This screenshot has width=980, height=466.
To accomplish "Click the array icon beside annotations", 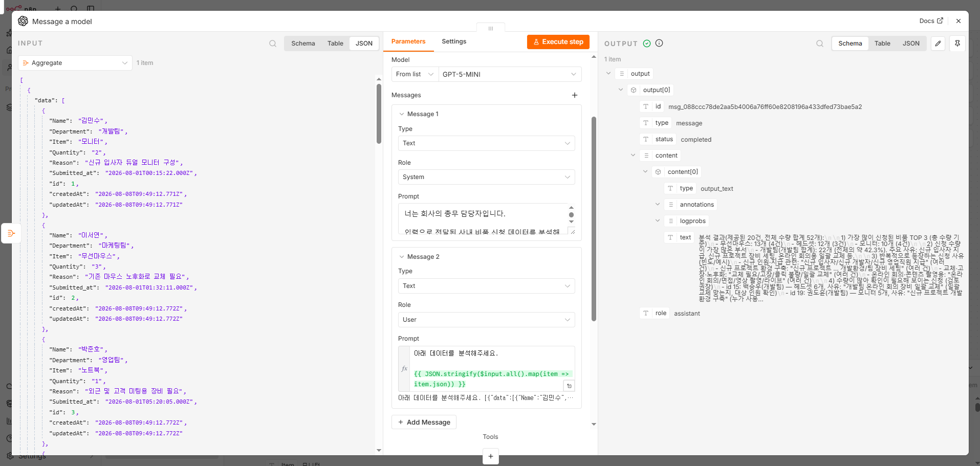I will tap(670, 205).
